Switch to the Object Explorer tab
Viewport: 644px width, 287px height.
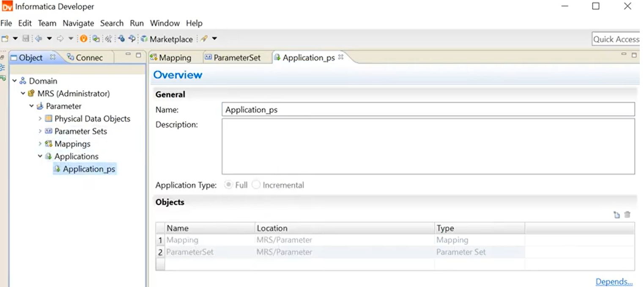click(x=30, y=58)
